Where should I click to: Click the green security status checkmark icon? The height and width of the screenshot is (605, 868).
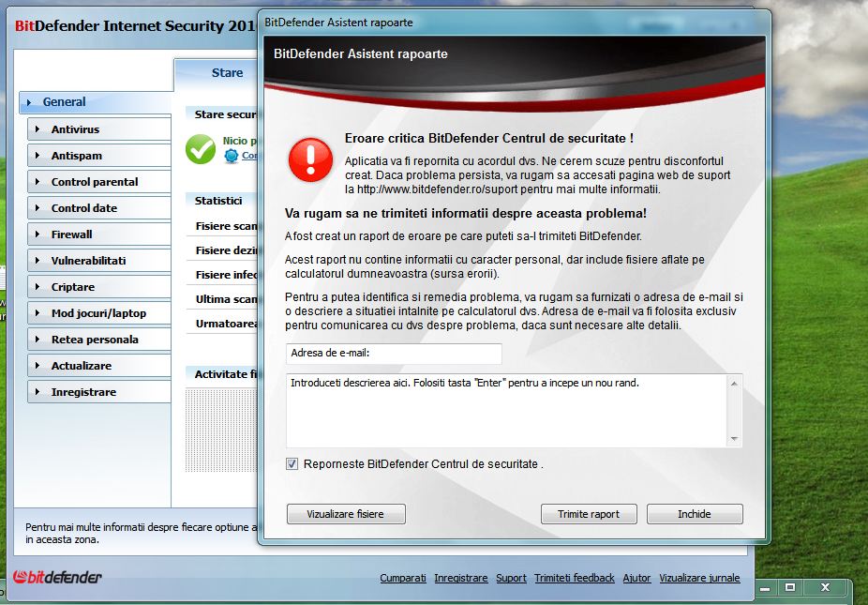pyautogui.click(x=201, y=149)
